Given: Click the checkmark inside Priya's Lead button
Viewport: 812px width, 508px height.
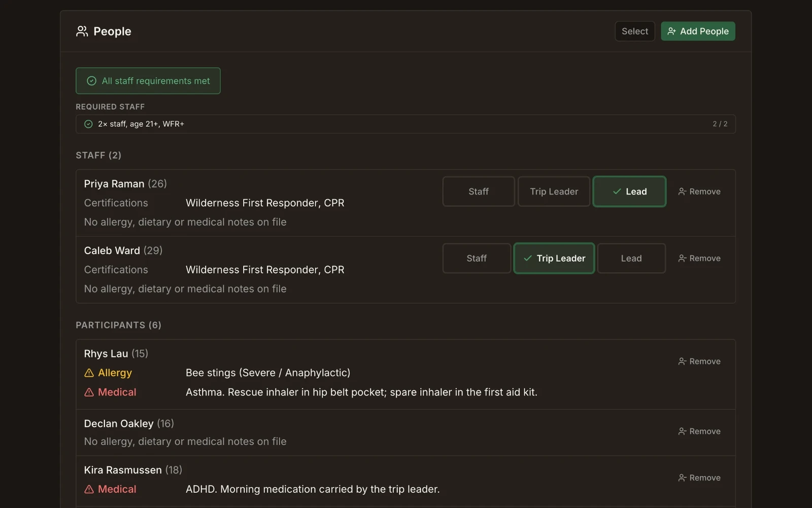Looking at the screenshot, I should 617,192.
